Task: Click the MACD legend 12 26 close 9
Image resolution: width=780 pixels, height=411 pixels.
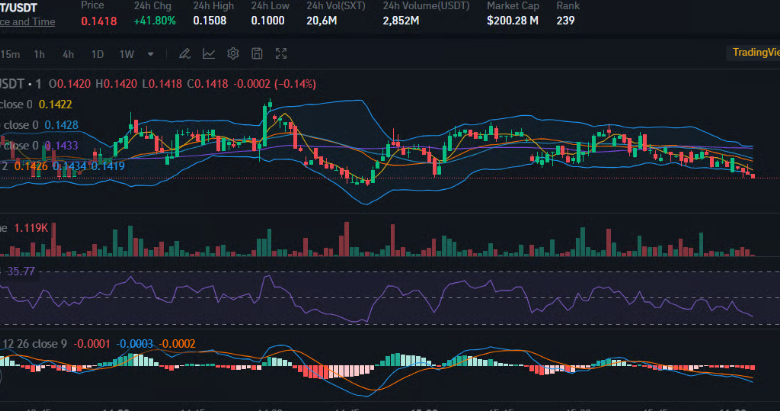Action: point(35,344)
